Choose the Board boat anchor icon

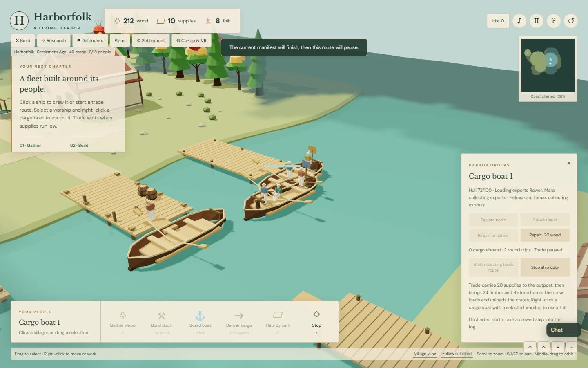click(x=200, y=316)
